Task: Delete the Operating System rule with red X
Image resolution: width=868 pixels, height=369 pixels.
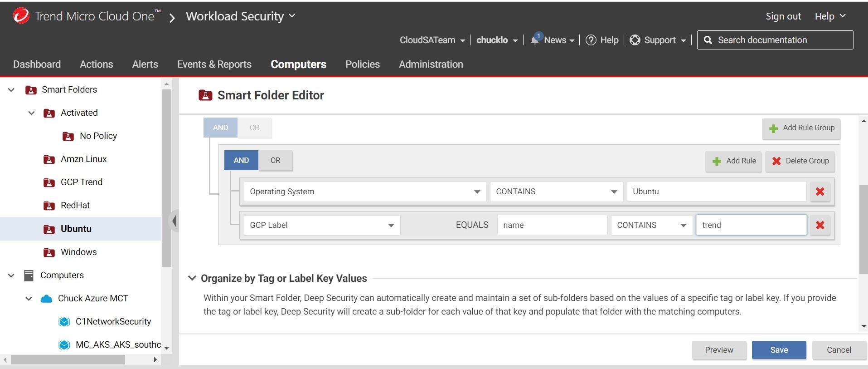Action: click(820, 192)
